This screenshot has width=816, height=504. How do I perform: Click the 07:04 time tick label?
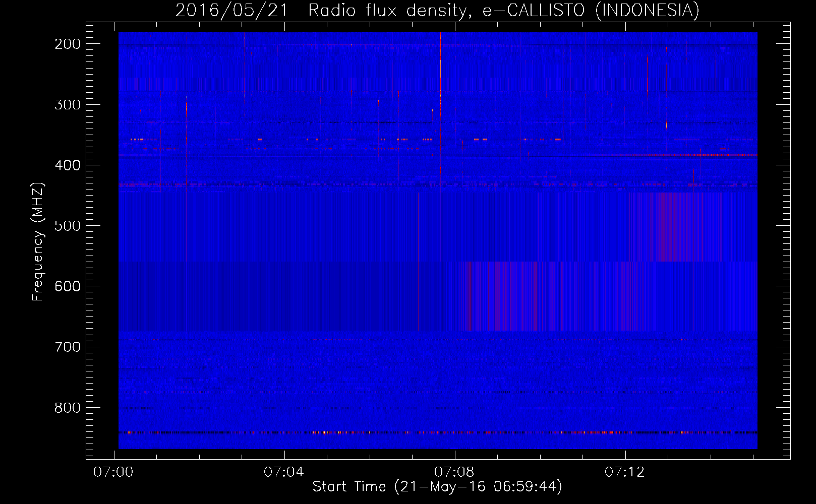pyautogui.click(x=284, y=472)
